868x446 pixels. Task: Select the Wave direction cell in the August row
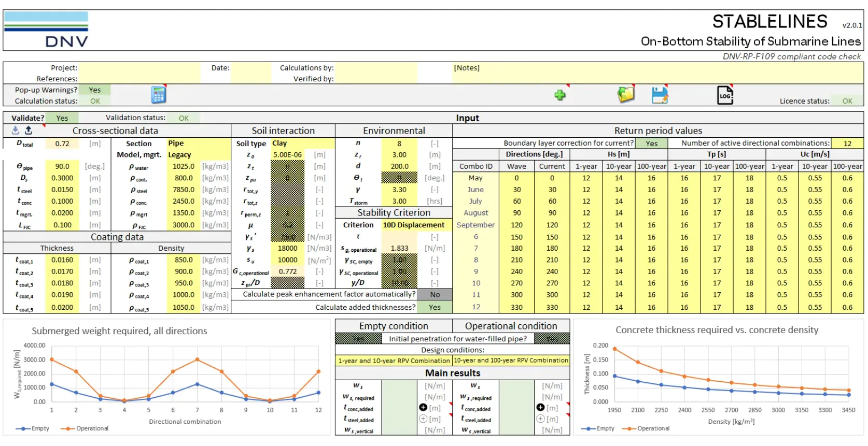[516, 213]
